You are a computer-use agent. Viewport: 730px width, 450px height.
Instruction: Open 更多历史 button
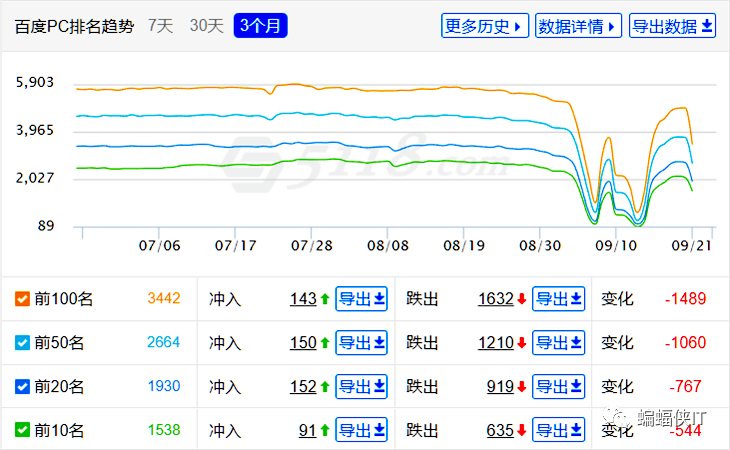485,26
